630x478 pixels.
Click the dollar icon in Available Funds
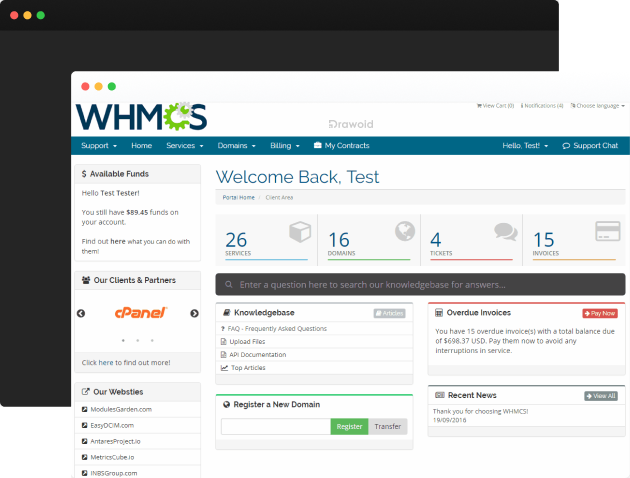coord(84,174)
